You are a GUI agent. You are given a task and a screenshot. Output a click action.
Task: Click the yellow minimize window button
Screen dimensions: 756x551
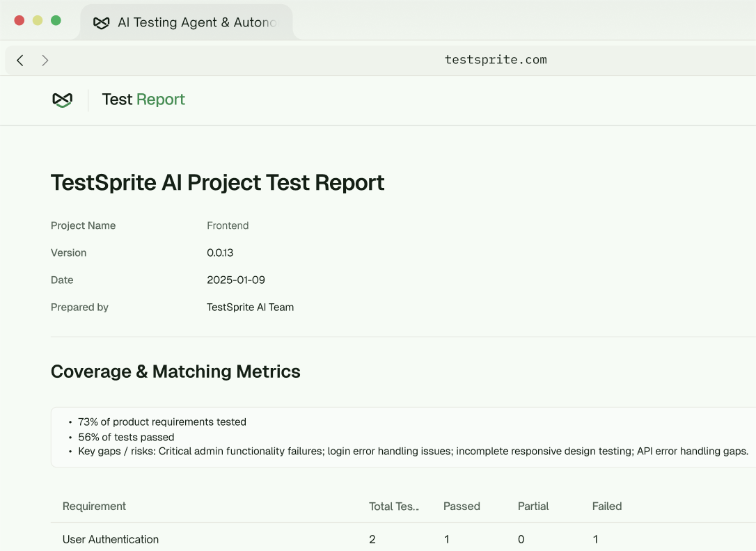38,20
